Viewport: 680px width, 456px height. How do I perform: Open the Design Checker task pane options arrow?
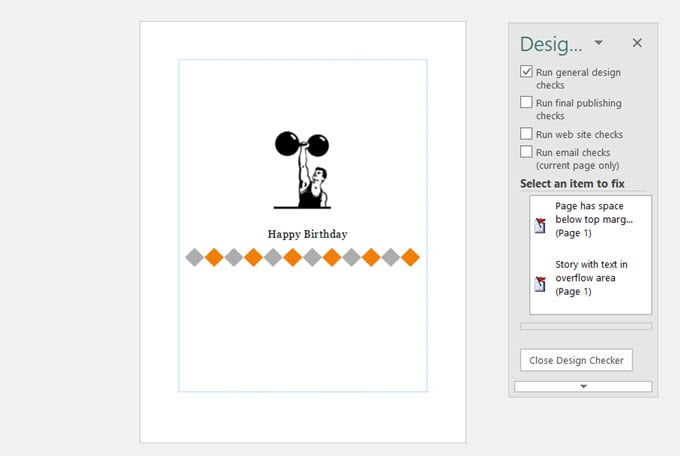click(x=598, y=43)
